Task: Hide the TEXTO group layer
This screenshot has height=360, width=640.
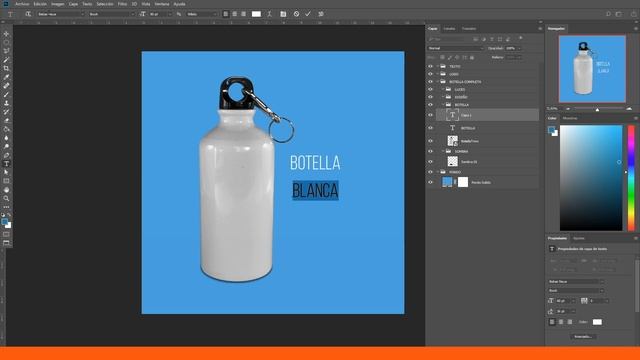Action: click(430, 66)
